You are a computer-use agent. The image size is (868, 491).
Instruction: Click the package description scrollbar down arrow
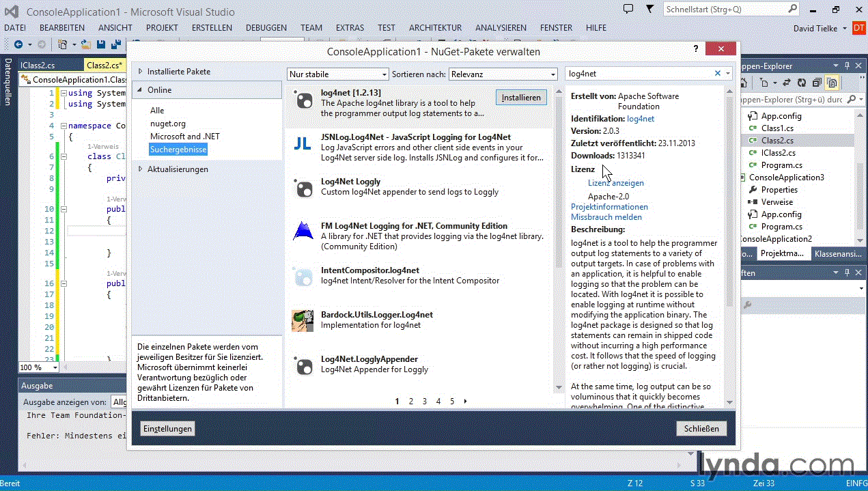(x=729, y=403)
